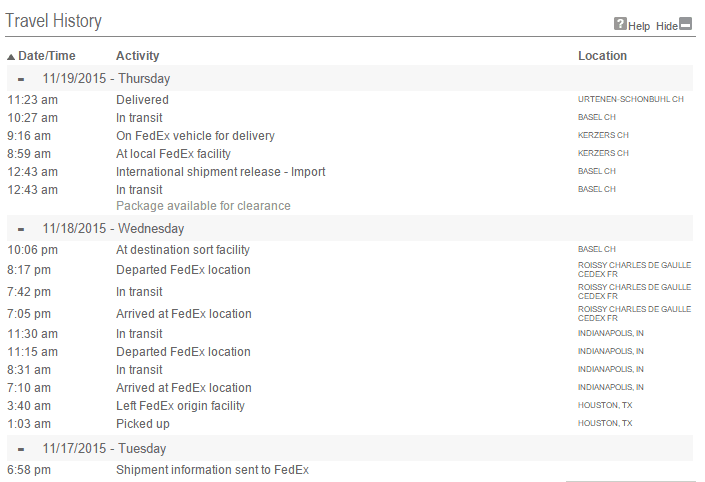
Task: Click Package available for clearance note
Action: (203, 206)
